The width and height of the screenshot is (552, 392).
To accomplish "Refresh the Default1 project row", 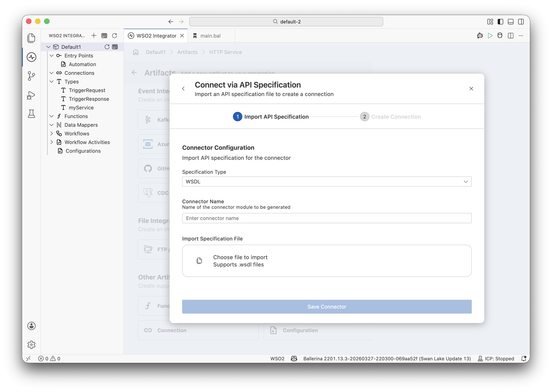I will point(107,47).
